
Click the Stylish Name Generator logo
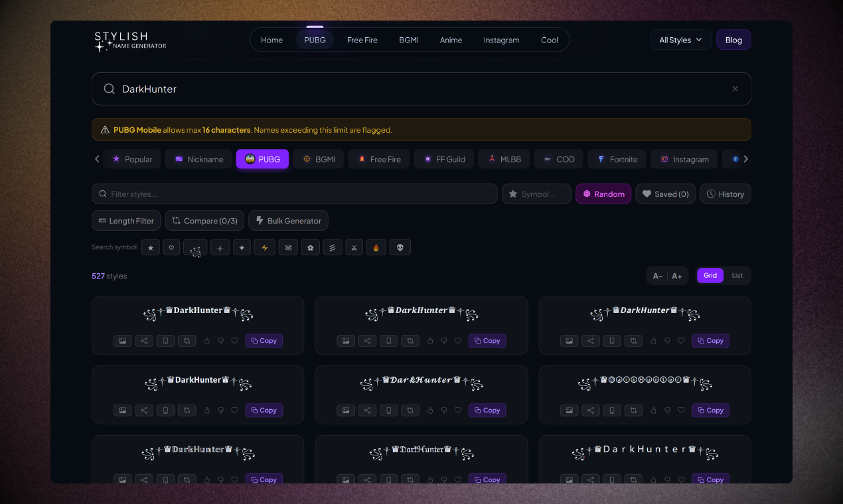[130, 41]
